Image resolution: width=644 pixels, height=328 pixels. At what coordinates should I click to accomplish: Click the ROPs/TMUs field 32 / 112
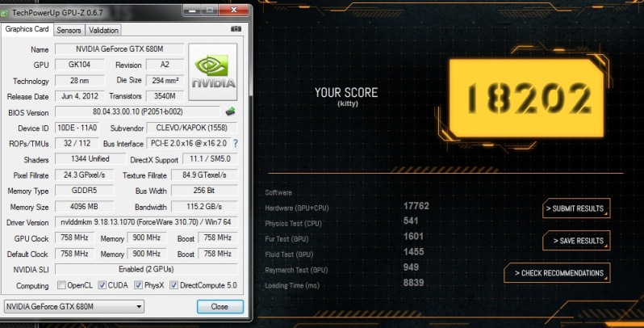pyautogui.click(x=77, y=144)
